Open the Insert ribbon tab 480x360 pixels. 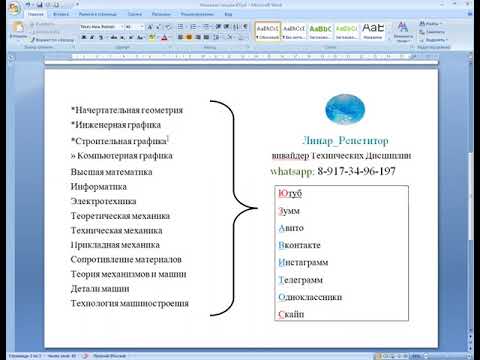pyautogui.click(x=61, y=14)
